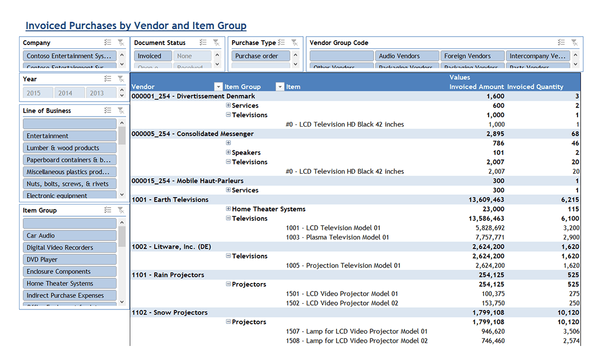Clear filter on Vendor Group Code slicer
Viewport: 604px width, 364px height.
(x=574, y=42)
